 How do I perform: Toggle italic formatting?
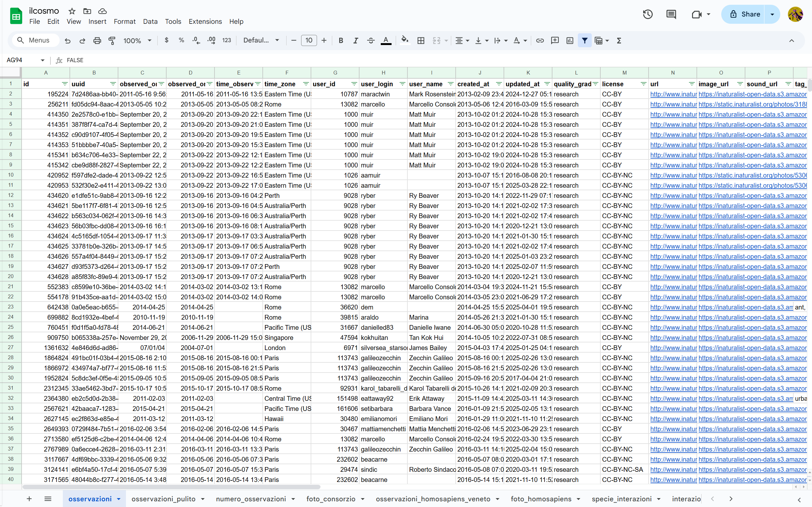356,41
